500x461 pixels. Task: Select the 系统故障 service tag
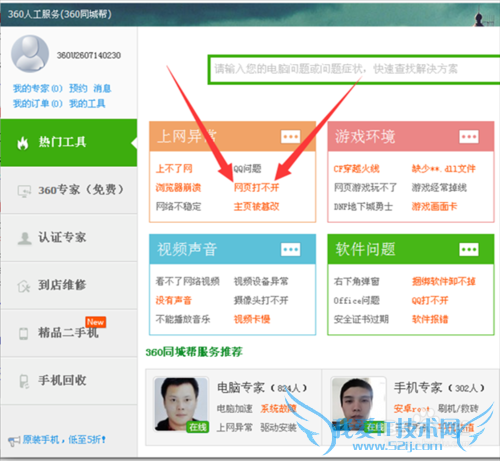tap(278, 409)
